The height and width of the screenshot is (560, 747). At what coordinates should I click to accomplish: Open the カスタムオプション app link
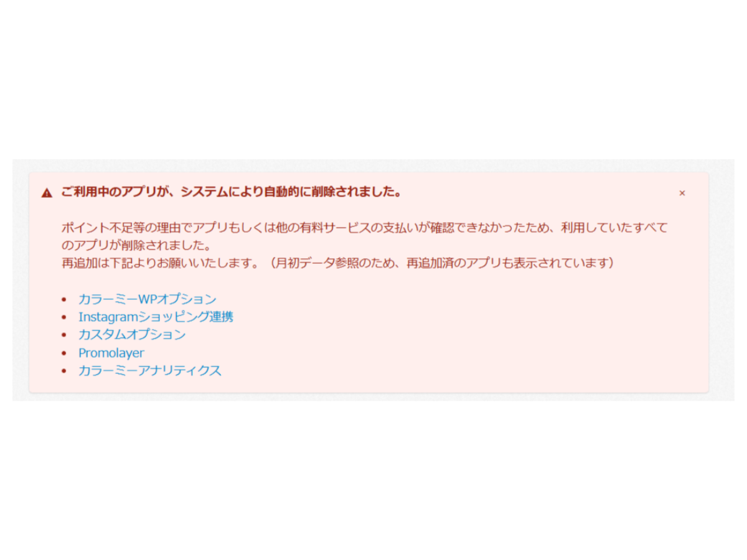click(x=132, y=335)
